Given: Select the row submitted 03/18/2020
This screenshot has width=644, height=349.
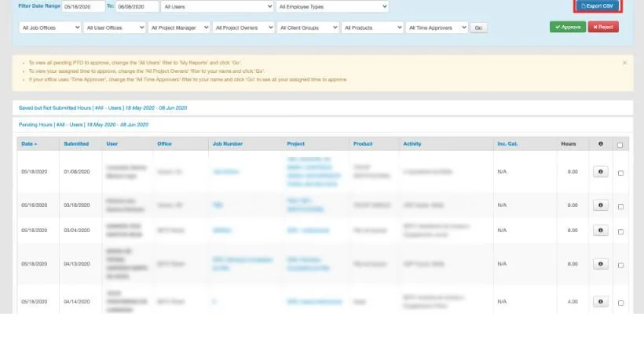Looking at the screenshot, I should pyautogui.click(x=620, y=207).
